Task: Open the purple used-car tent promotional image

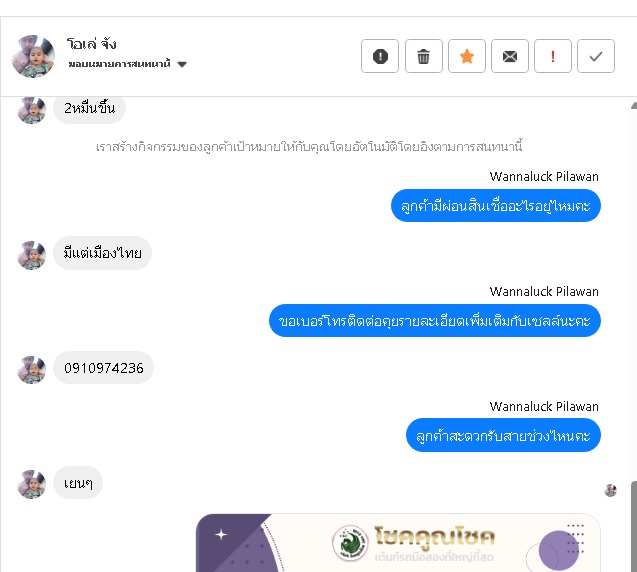Action: coord(398,543)
